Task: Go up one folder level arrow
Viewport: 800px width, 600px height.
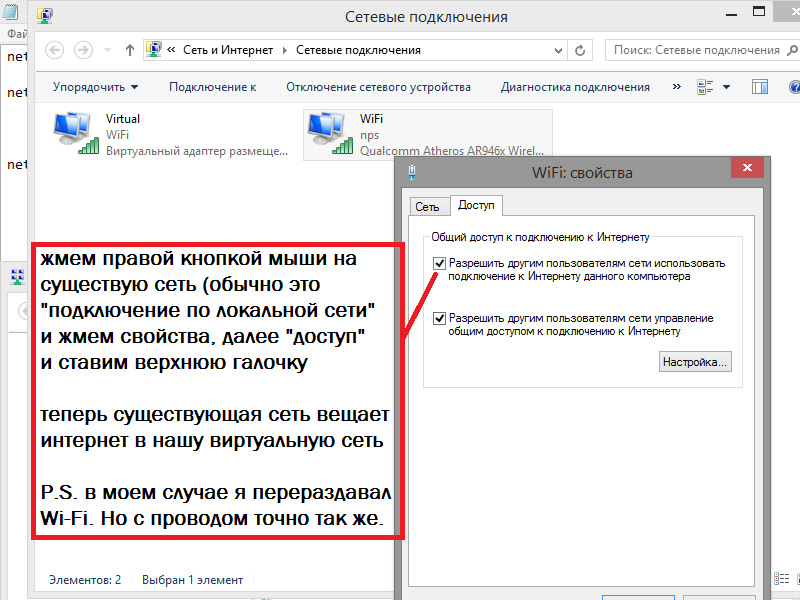Action: (130, 50)
